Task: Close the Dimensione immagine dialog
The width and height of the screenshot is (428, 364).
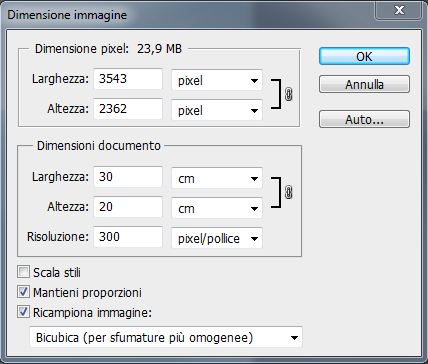Action: pos(399,10)
